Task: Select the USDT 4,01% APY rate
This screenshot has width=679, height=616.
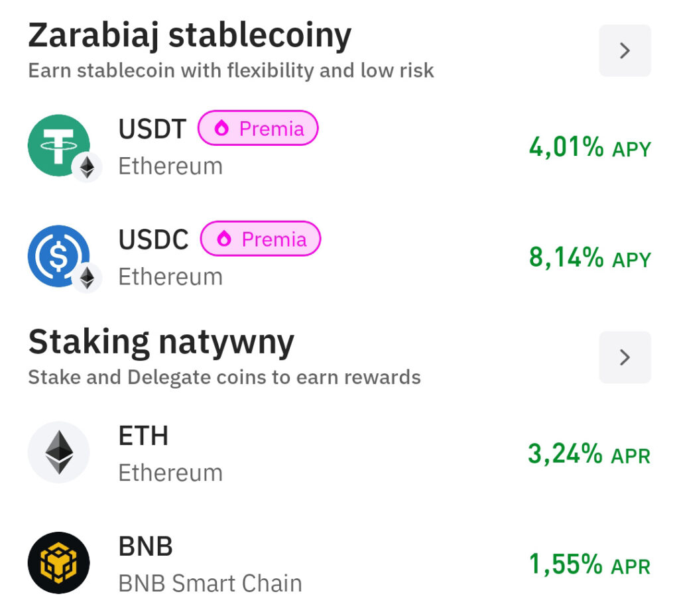Action: (x=589, y=147)
